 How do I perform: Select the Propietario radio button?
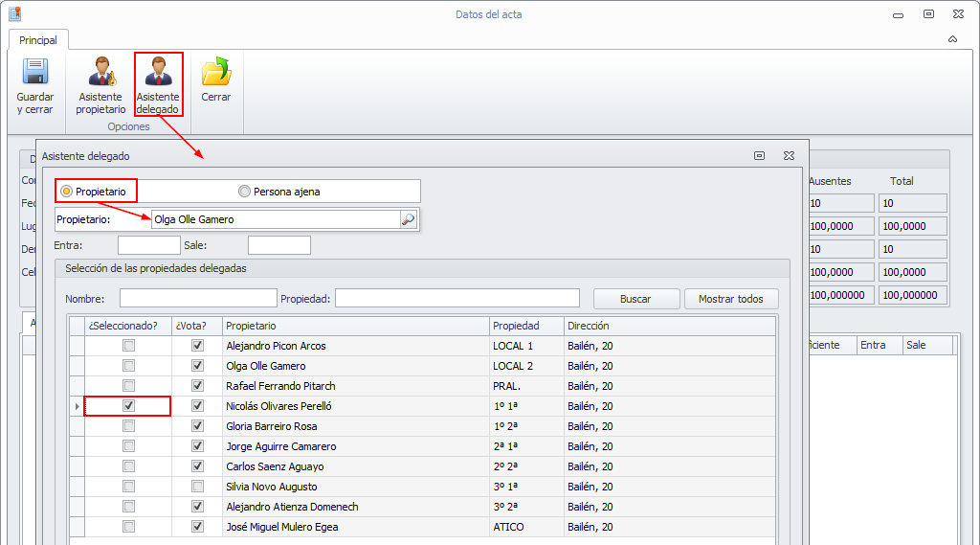67,192
